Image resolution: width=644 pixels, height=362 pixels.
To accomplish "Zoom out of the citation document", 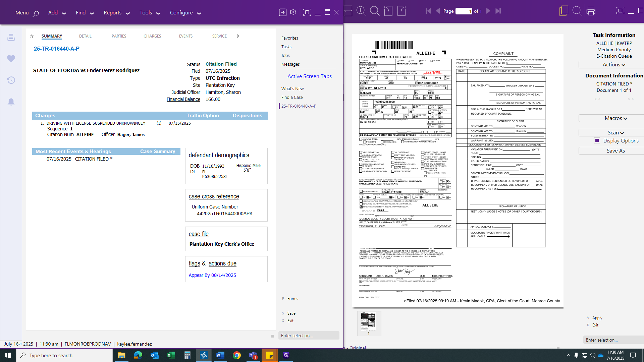I will pyautogui.click(x=374, y=11).
